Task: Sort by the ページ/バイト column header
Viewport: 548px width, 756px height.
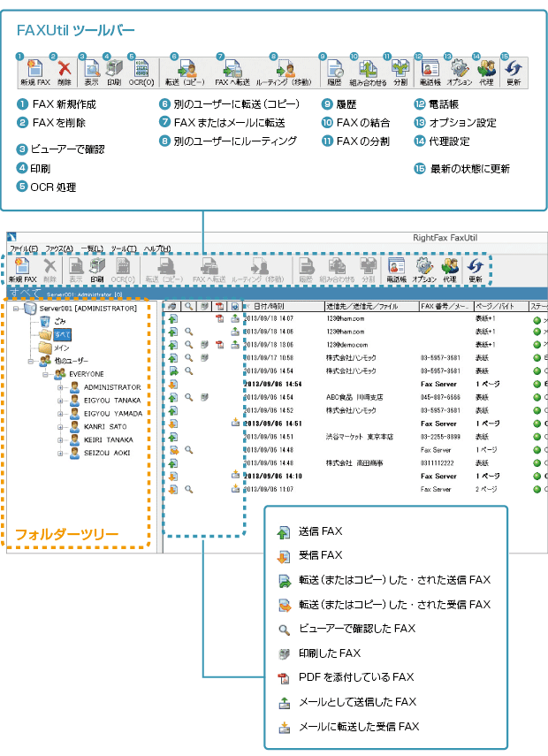Action: [501, 306]
